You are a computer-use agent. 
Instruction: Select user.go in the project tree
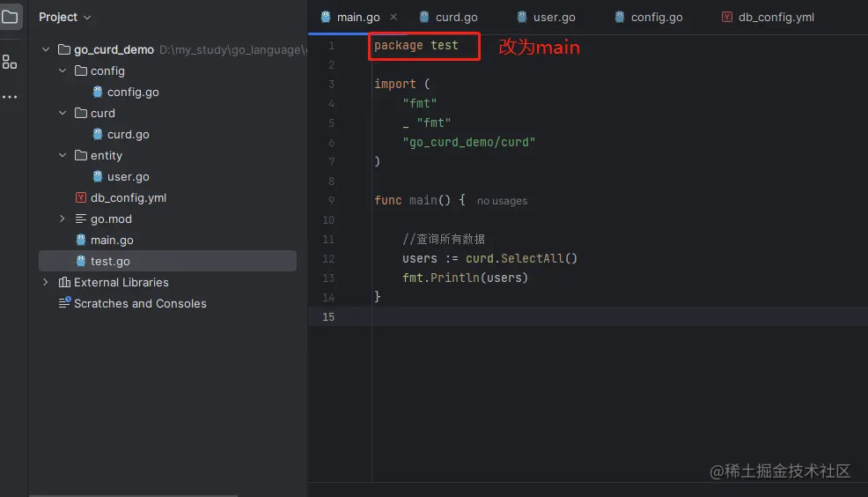coord(128,176)
